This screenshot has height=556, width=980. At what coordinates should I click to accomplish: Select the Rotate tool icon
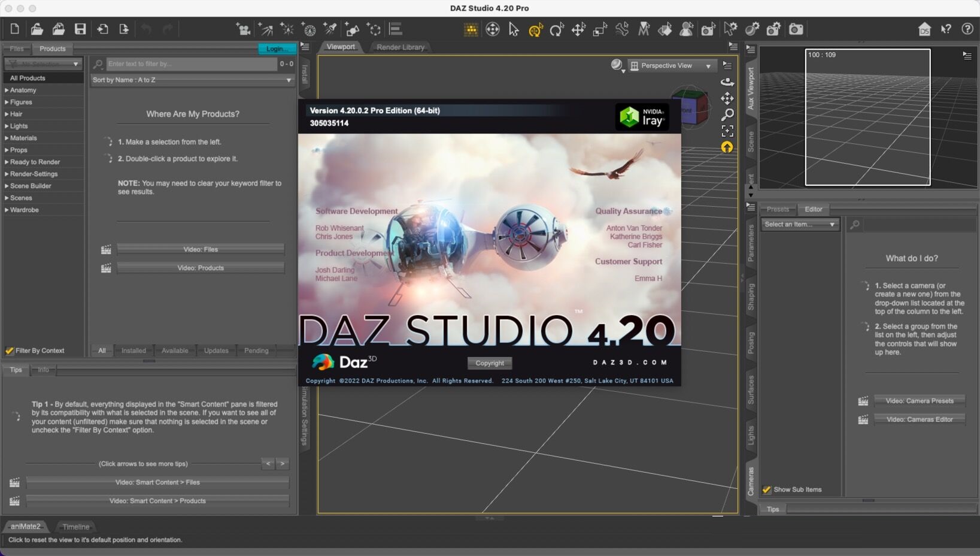click(557, 29)
